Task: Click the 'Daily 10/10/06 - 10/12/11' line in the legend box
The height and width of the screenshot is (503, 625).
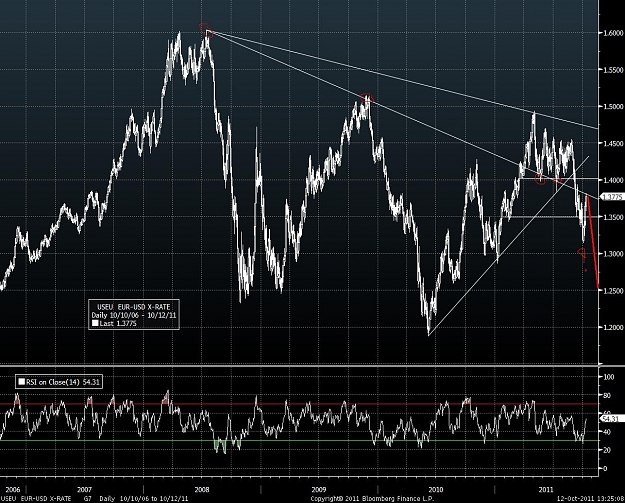Action: 134,315
